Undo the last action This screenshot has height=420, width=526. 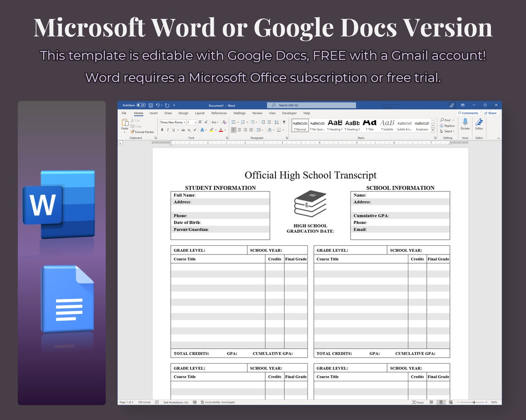pyautogui.click(x=158, y=105)
